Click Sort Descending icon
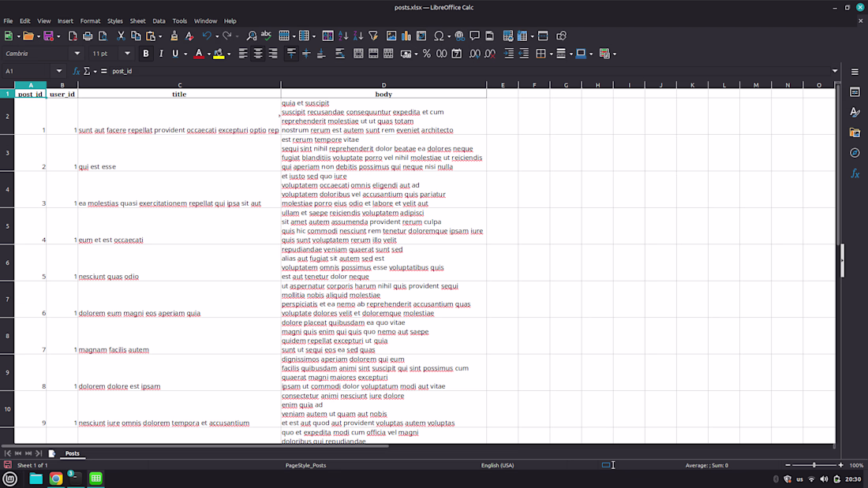 point(358,36)
